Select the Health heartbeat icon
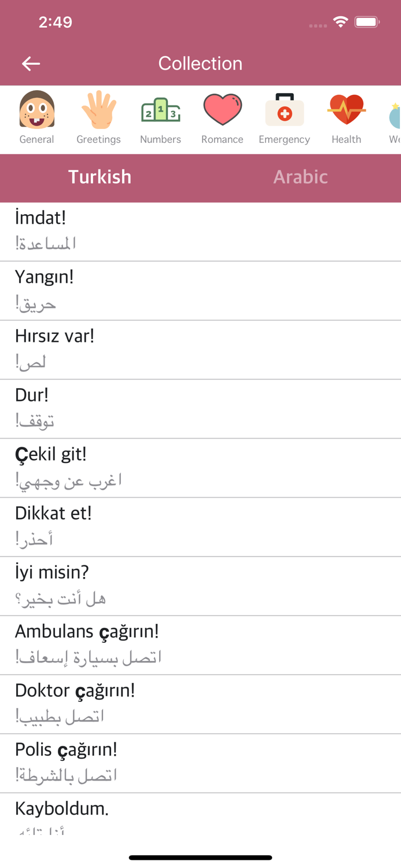401x868 pixels. [346, 118]
